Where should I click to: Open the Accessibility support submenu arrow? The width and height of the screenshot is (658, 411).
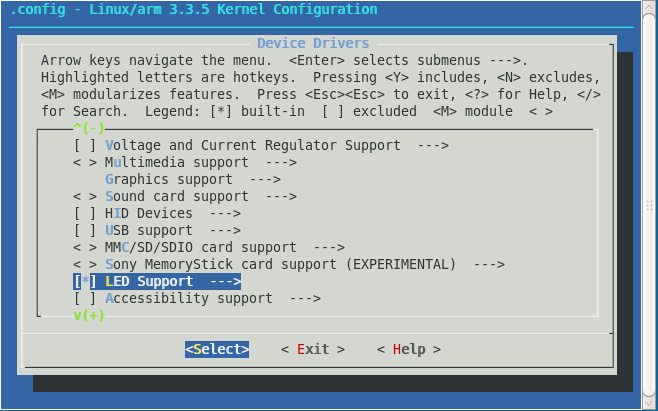tap(306, 298)
